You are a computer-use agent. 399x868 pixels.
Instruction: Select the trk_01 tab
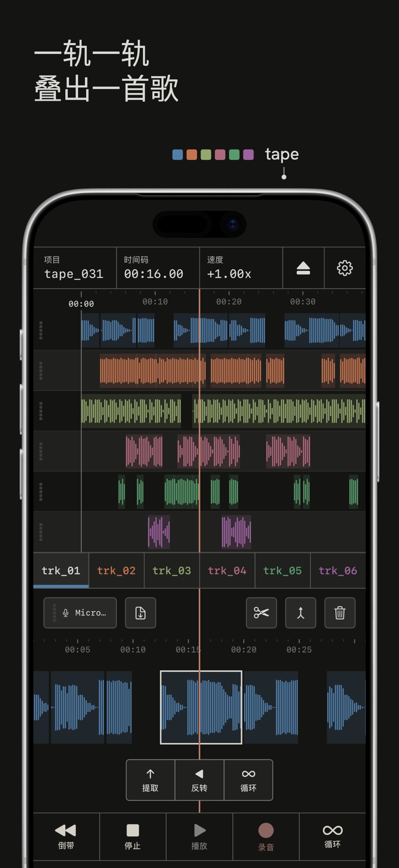pos(61,570)
